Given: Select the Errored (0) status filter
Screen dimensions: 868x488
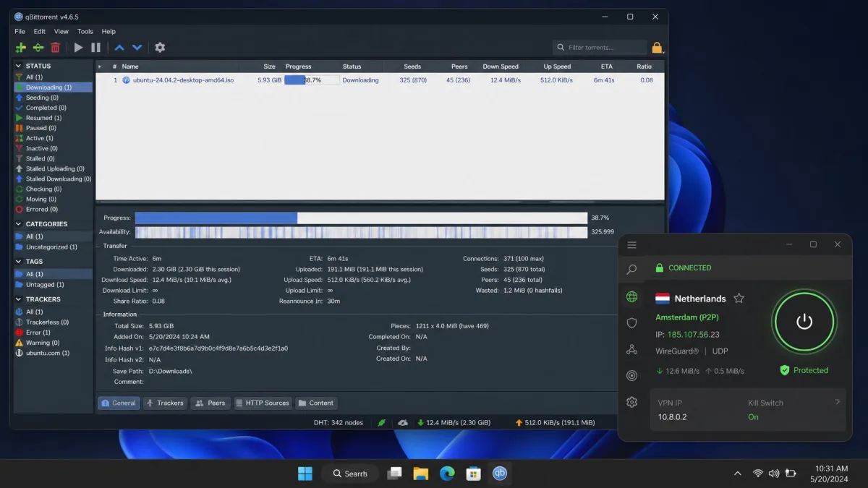Looking at the screenshot, I should click(53, 209).
